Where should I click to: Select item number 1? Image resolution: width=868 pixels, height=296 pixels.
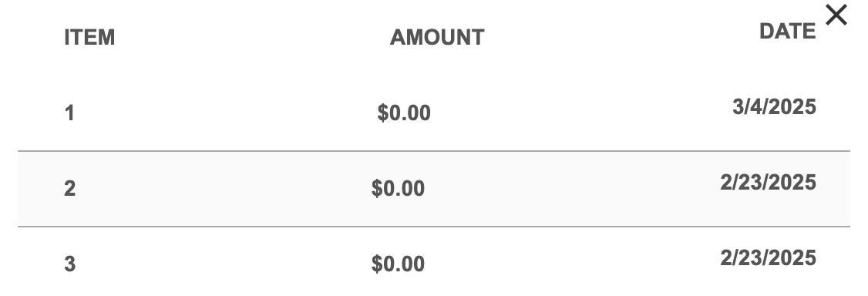click(x=69, y=113)
